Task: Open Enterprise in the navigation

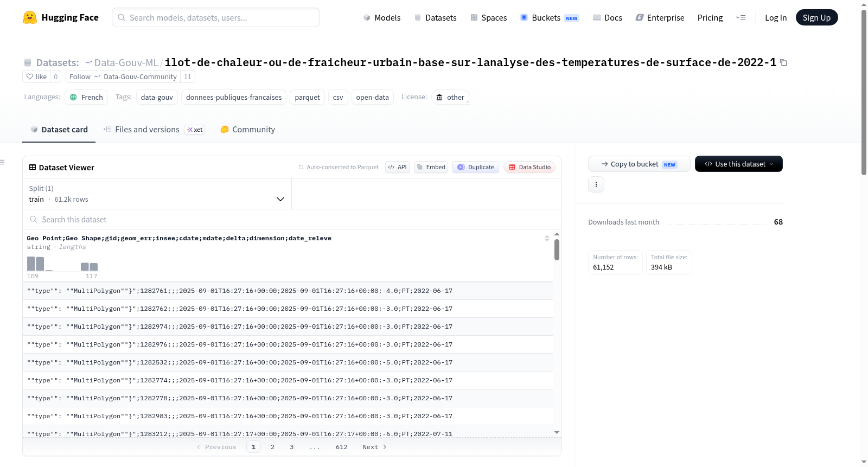Action: pyautogui.click(x=660, y=18)
